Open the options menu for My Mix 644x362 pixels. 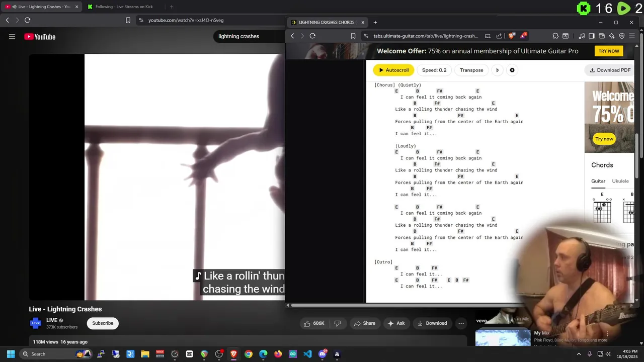[x=607, y=334]
